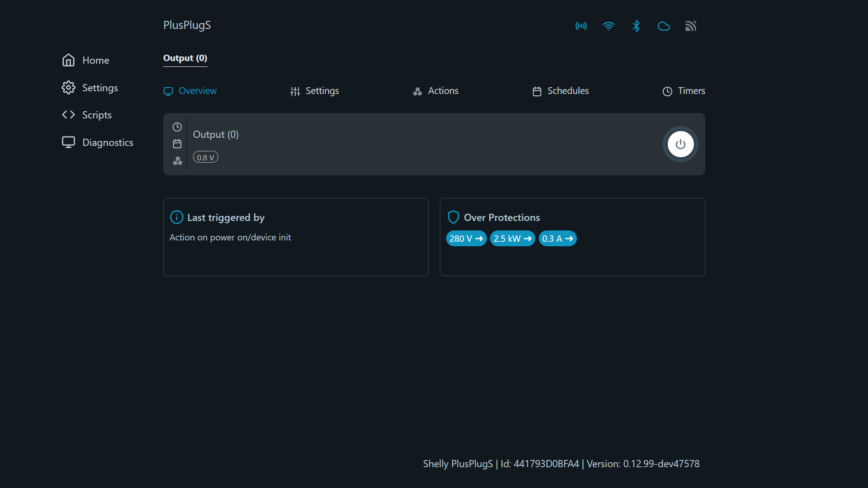Click the Output (0) channel heading

(216, 134)
